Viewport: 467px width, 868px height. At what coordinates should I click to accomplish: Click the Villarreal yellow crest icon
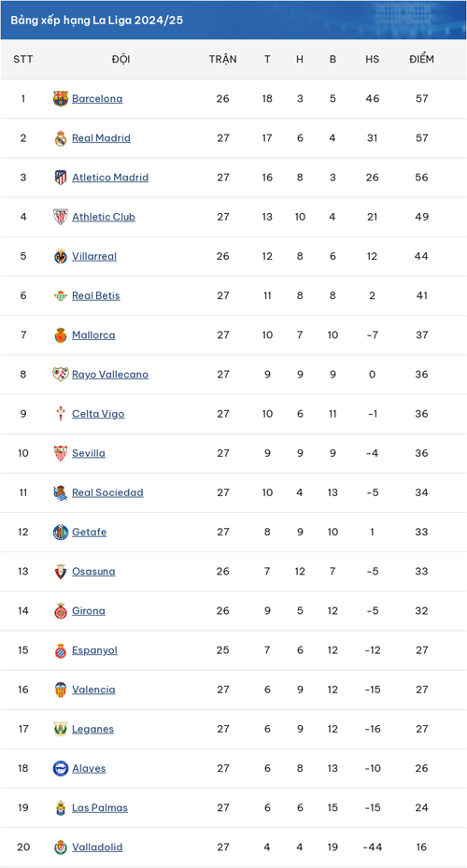click(61, 256)
